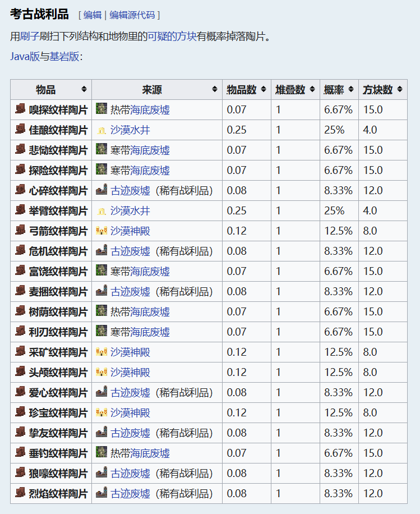
Task: Sort table by 物品 column arrows
Action: click(x=84, y=89)
